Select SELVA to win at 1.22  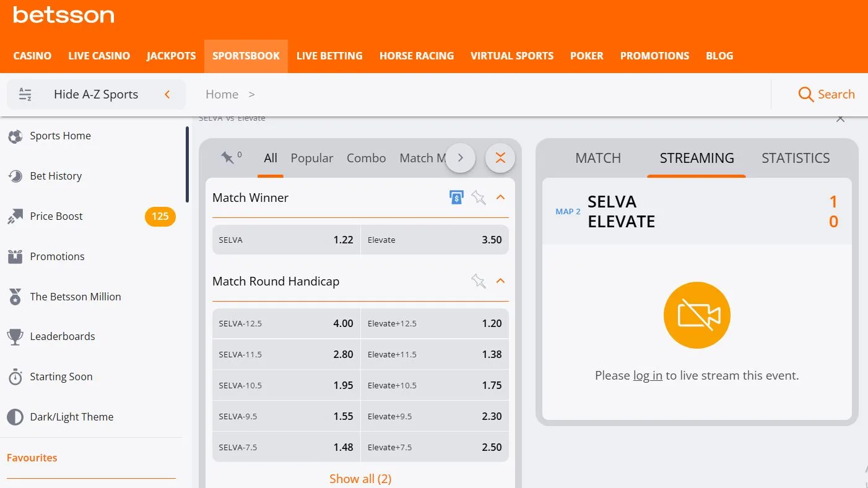coord(286,240)
